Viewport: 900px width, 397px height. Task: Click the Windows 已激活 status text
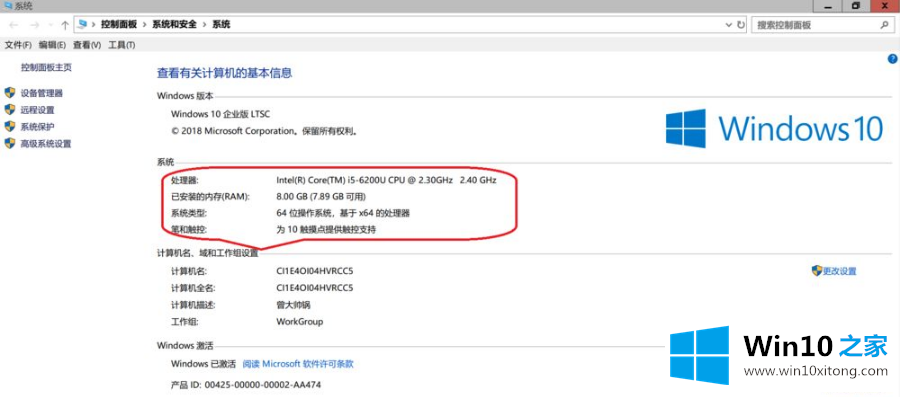coord(203,364)
